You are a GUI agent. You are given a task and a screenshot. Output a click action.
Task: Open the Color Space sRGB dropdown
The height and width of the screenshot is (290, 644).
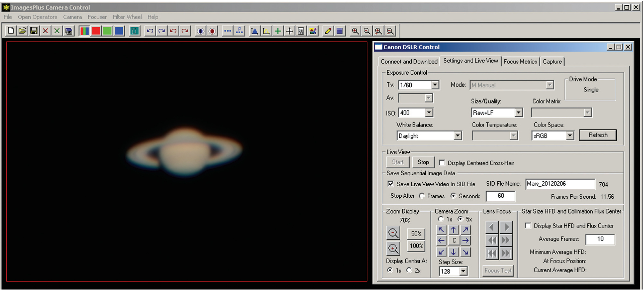point(570,136)
